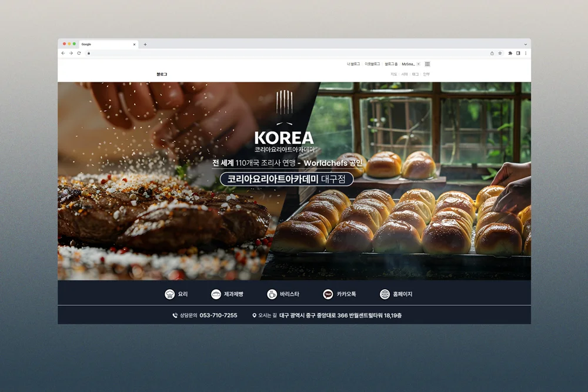This screenshot has width=588, height=392.
Task: Reload the page with the refresh icon
Action: click(79, 53)
